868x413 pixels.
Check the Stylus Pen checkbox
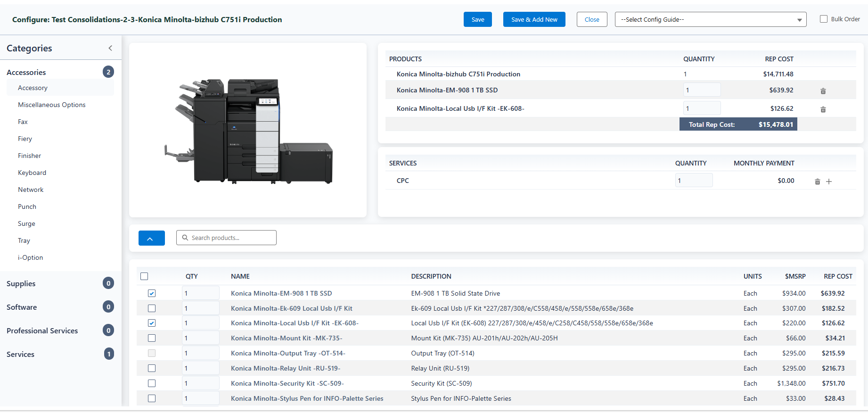pyautogui.click(x=152, y=398)
